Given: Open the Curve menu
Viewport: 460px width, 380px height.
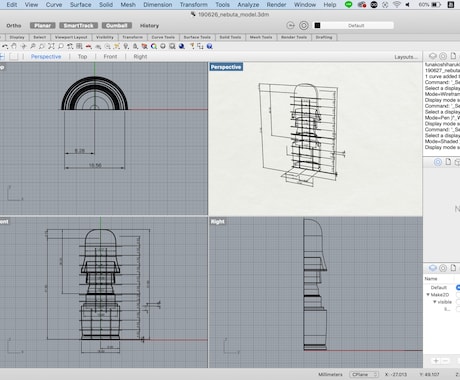Looking at the screenshot, I should pos(54,5).
